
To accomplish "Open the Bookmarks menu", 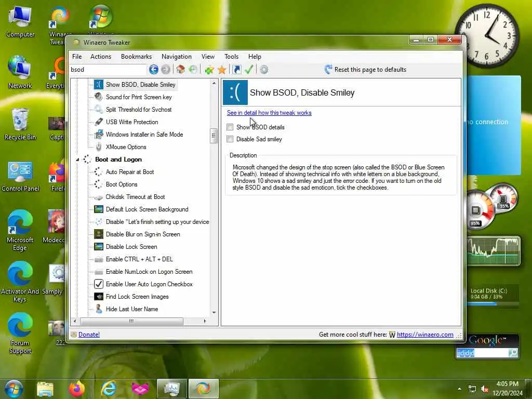I will [x=137, y=57].
